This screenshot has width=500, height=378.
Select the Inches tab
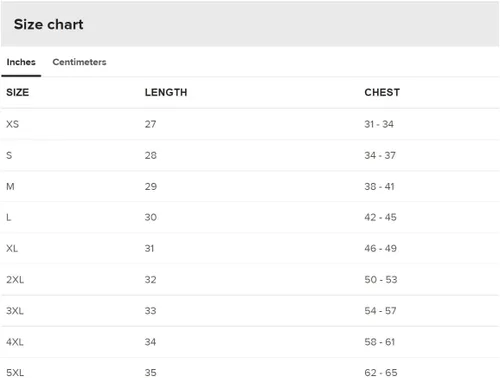pos(21,62)
